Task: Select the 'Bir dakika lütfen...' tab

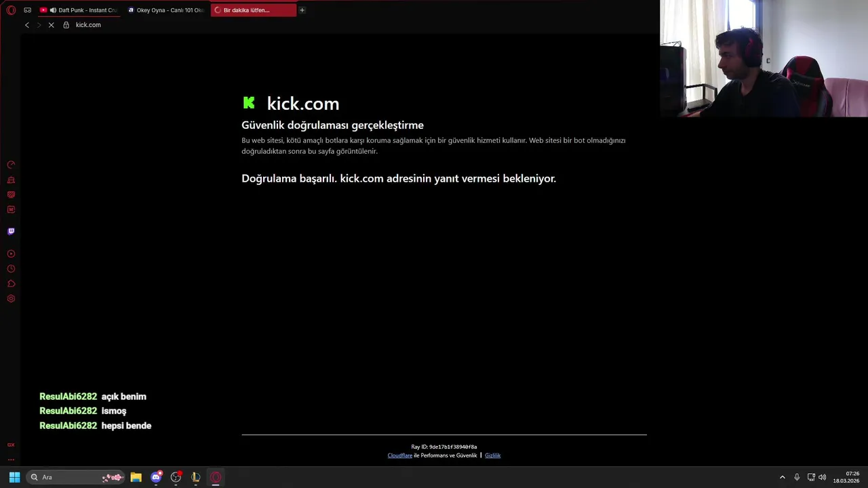Action: click(253, 10)
